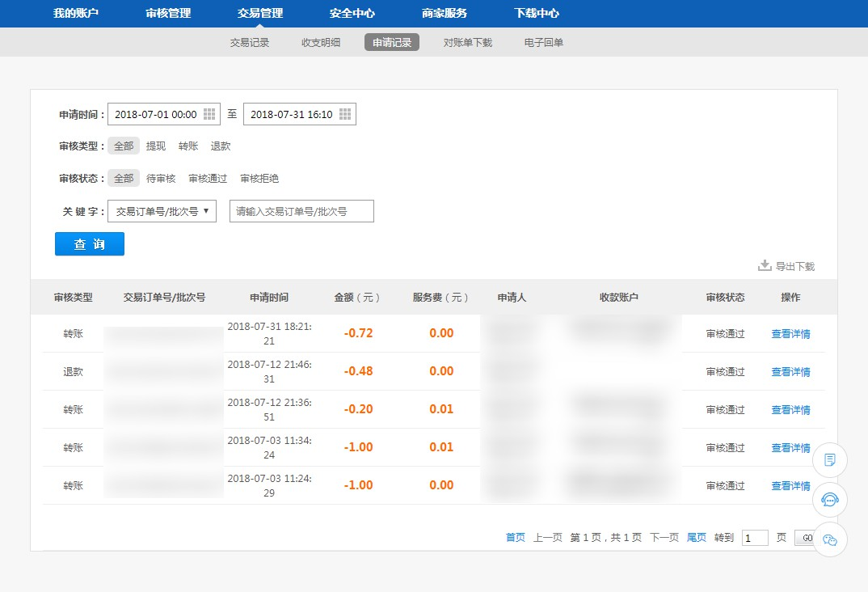The width and height of the screenshot is (868, 592).
Task: Click the blue 查询 button
Action: [90, 244]
